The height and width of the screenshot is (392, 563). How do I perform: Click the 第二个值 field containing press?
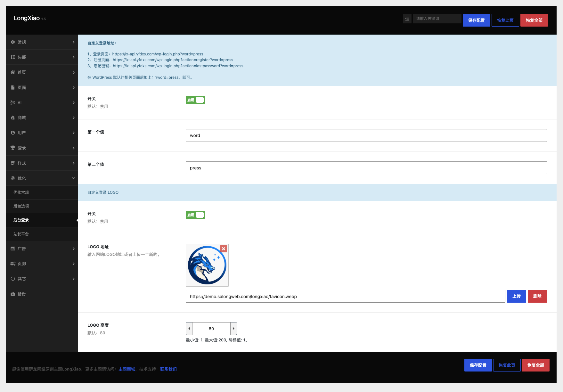point(366,168)
